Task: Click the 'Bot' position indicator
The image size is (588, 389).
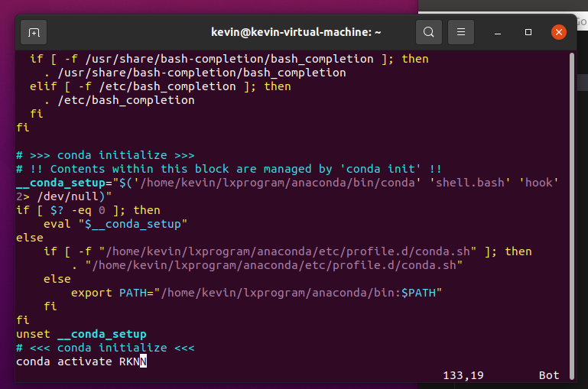Action: click(x=549, y=375)
